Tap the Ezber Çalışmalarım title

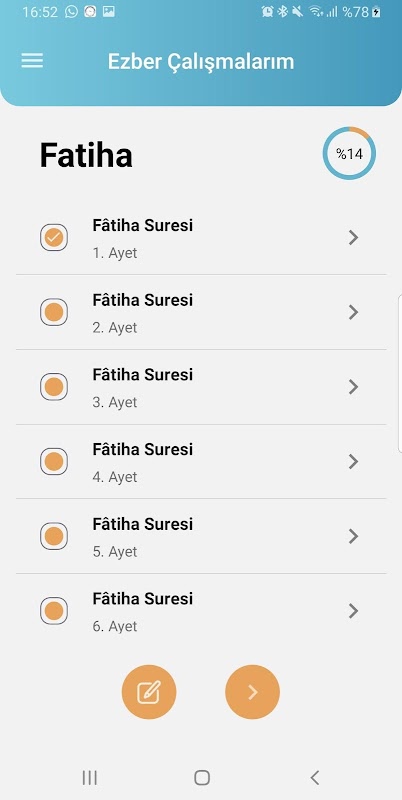point(201,62)
